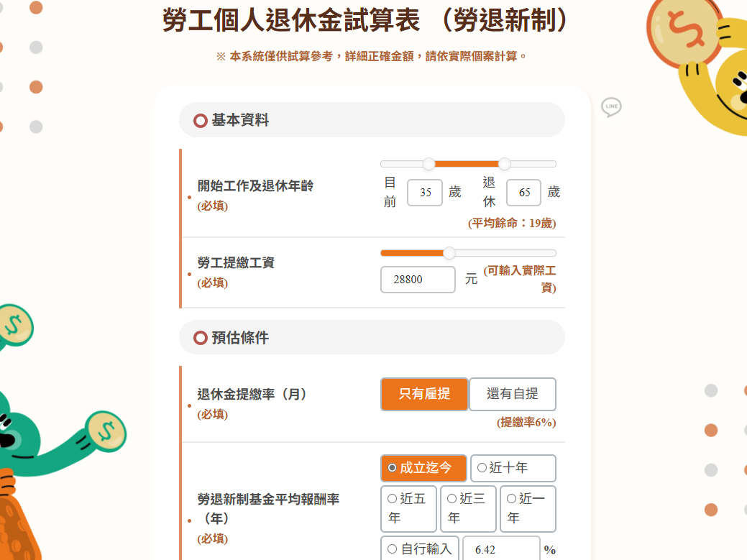Click the 基本資料 section circle icon
747x560 pixels.
point(201,121)
